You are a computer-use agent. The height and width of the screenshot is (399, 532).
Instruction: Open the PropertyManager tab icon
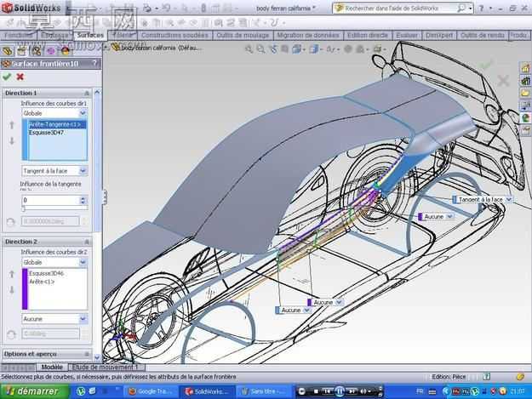pyautogui.click(x=22, y=51)
